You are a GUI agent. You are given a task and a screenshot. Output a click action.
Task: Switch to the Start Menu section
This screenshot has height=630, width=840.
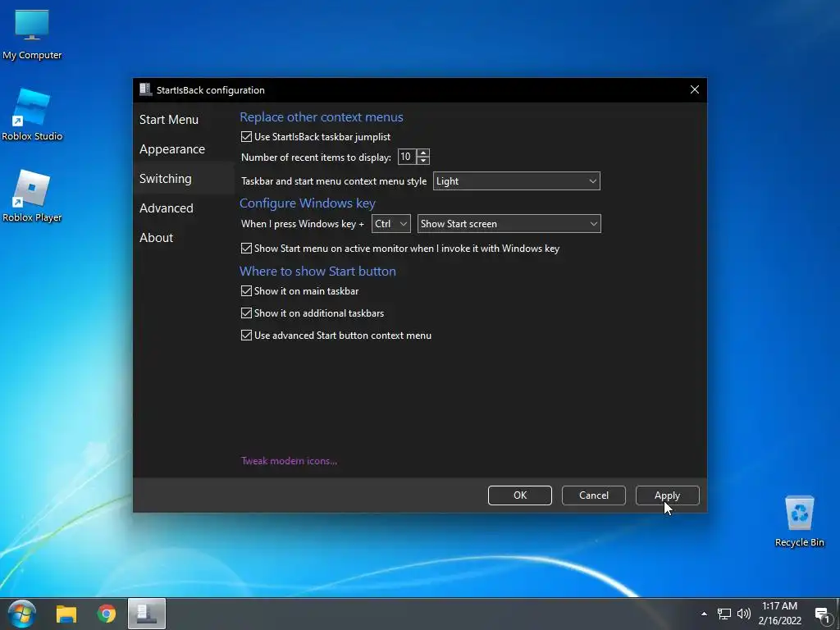click(169, 120)
